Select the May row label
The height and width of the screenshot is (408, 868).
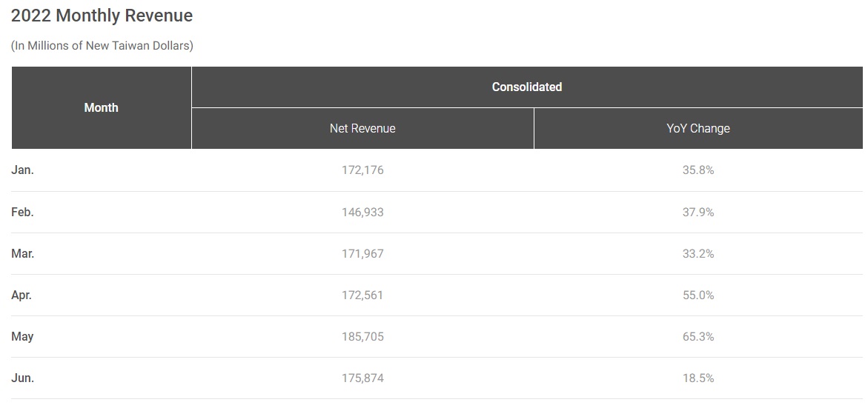(22, 336)
